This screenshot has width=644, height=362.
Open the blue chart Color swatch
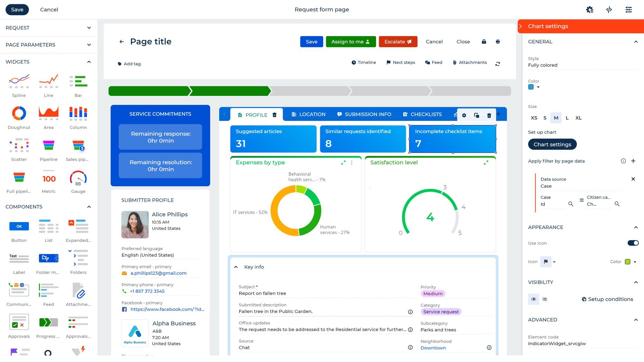pos(531,87)
